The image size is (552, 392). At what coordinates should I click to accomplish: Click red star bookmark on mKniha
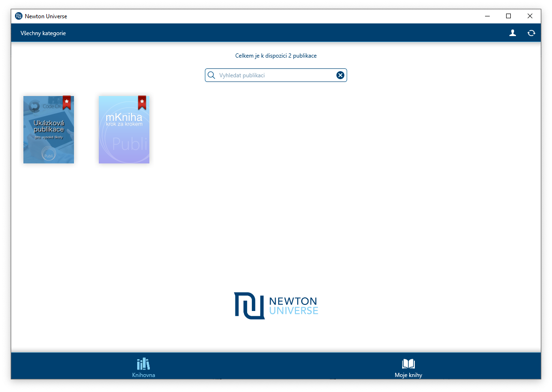click(x=142, y=103)
